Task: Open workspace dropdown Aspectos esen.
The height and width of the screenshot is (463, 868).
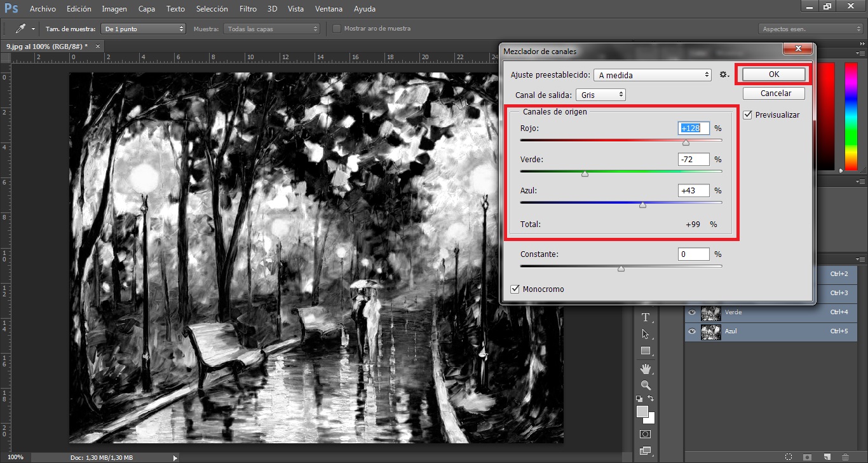Action: tap(810, 29)
